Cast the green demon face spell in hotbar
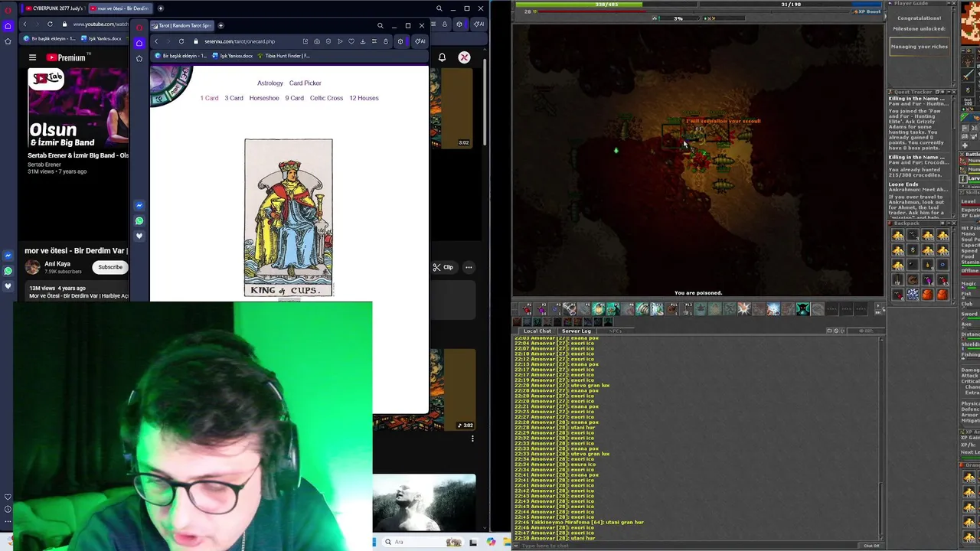980x551 pixels. tap(803, 309)
